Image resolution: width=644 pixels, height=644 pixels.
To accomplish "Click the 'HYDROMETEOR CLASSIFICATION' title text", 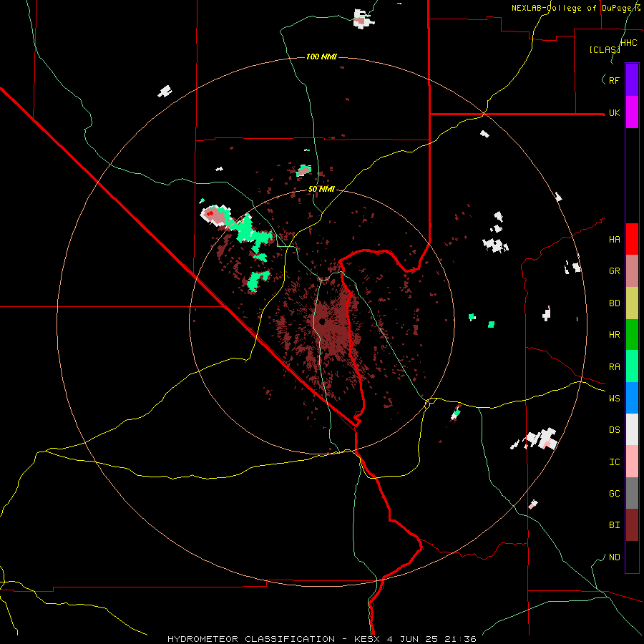I will click(251, 639).
